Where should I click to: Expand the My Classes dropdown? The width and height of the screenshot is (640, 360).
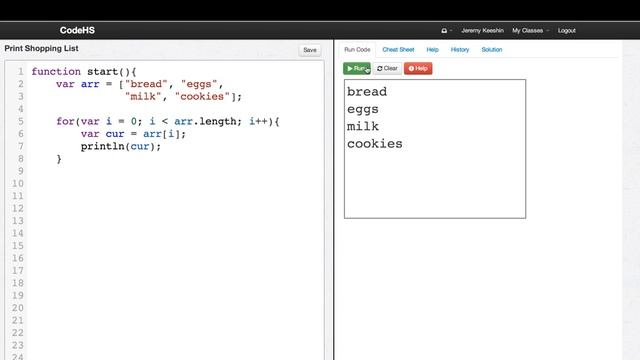tap(530, 31)
